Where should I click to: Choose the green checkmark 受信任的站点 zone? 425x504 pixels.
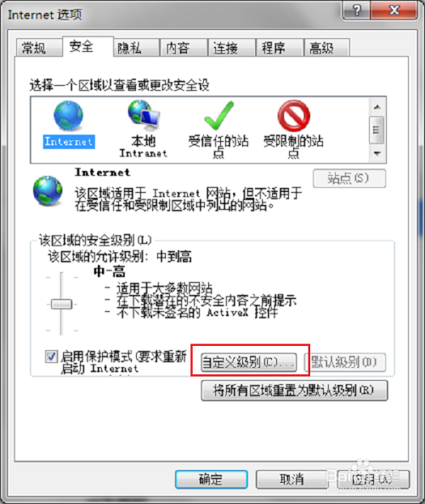coord(219,115)
